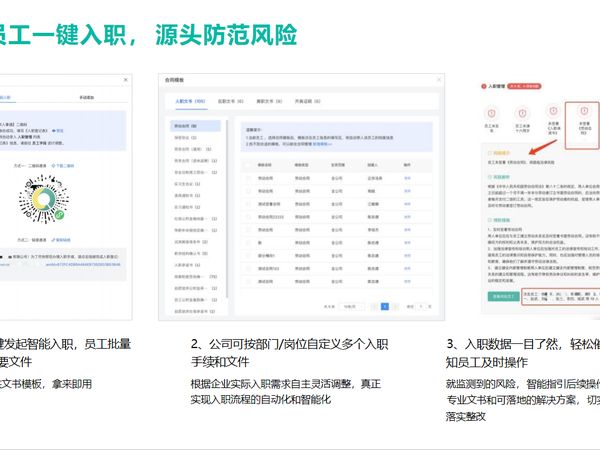Click the blue 查看 link in info box
The height and width of the screenshot is (450, 600).
tap(58, 131)
